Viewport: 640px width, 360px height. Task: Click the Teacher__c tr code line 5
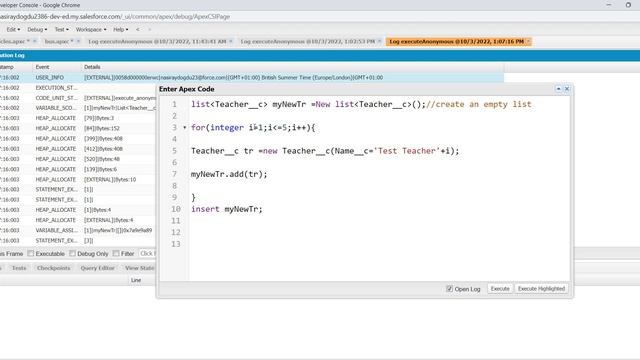325,151
